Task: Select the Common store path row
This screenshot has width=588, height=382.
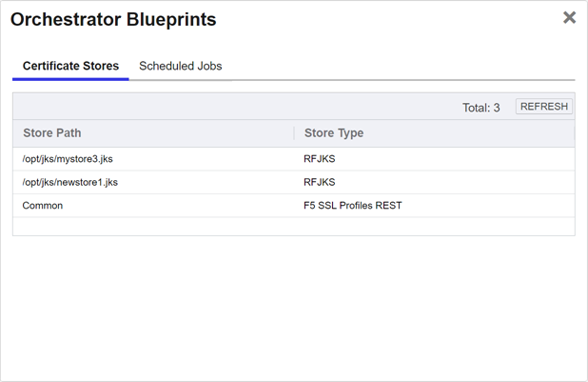Action: pos(43,205)
